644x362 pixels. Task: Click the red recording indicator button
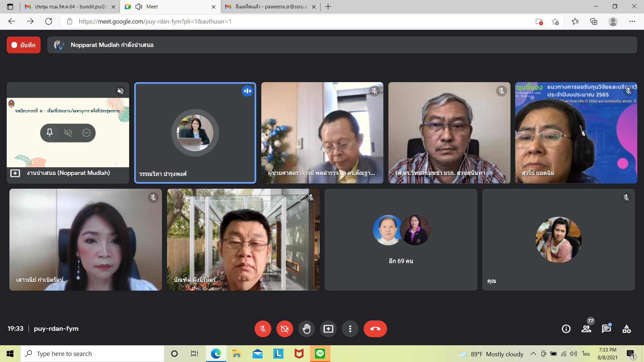coord(23,45)
